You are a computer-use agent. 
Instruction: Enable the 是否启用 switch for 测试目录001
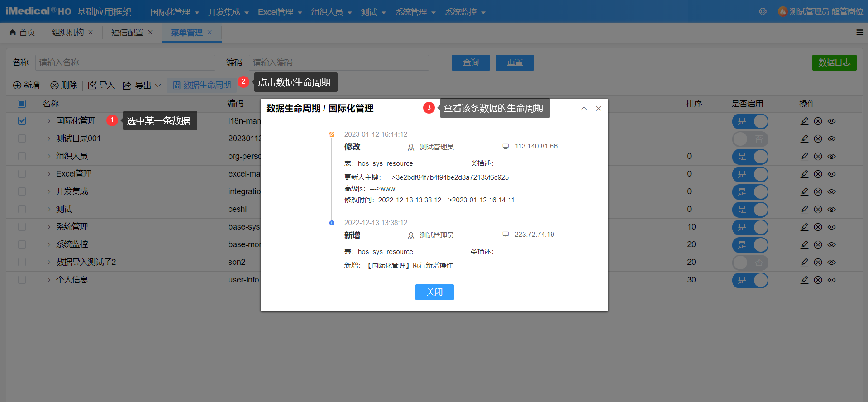(x=750, y=139)
